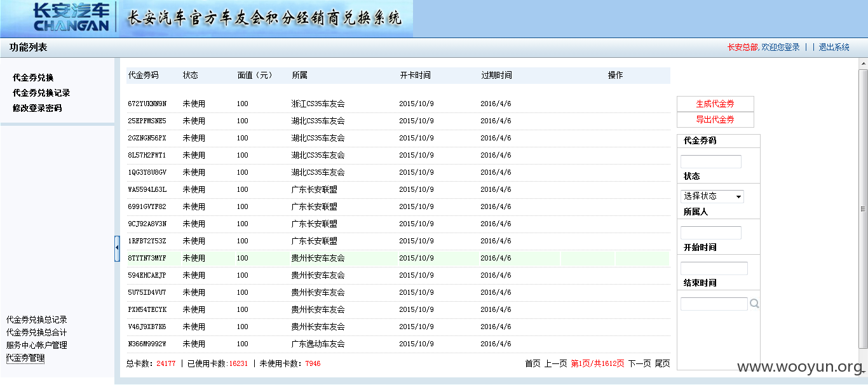Screen dimensions: 868x385
Task: Click the Changan logo
Action: click(71, 18)
